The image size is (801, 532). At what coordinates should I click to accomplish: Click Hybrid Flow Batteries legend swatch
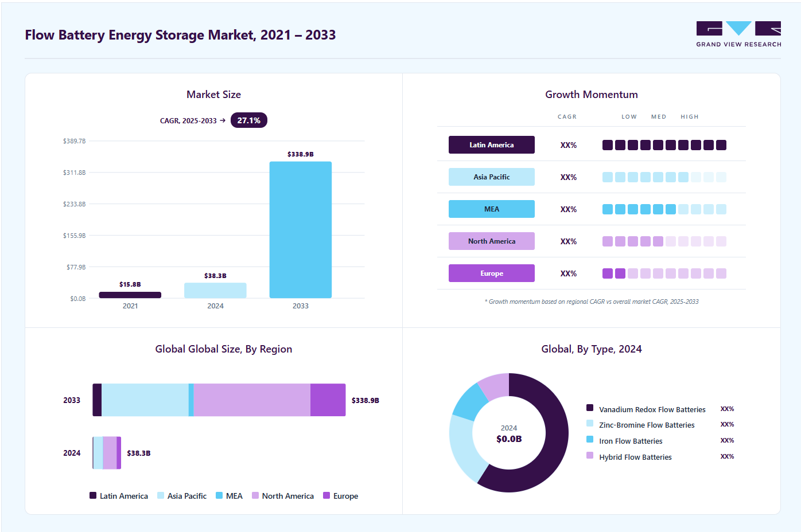tap(590, 455)
